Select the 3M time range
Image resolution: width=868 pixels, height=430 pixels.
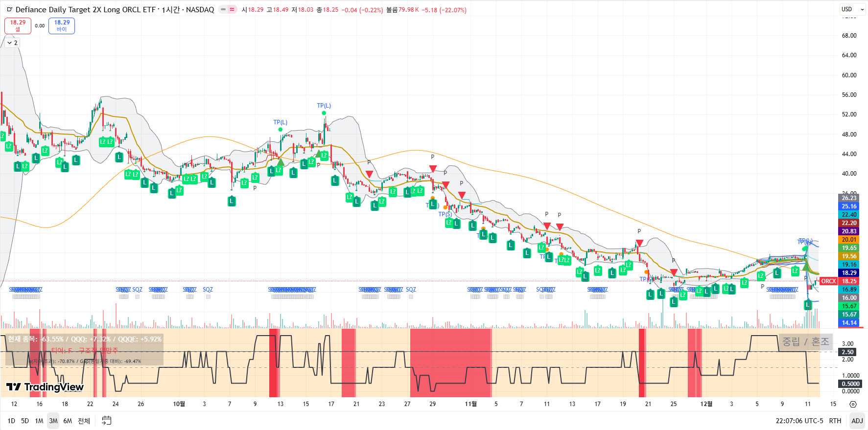(x=53, y=421)
